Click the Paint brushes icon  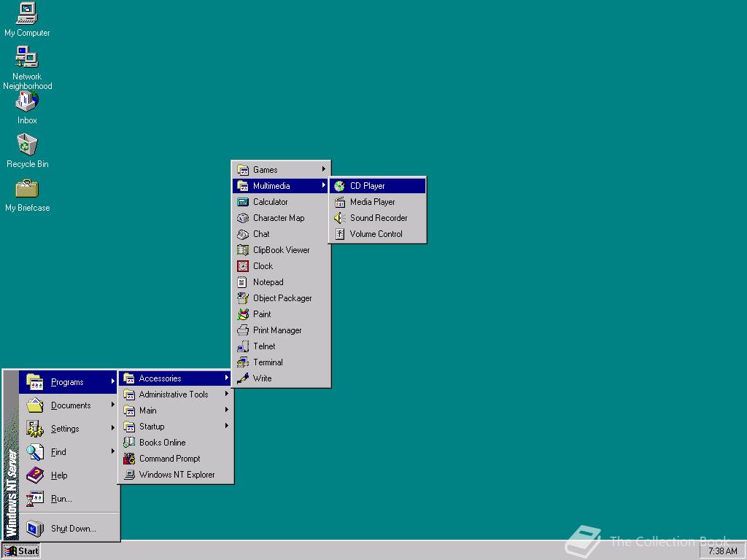tap(243, 314)
